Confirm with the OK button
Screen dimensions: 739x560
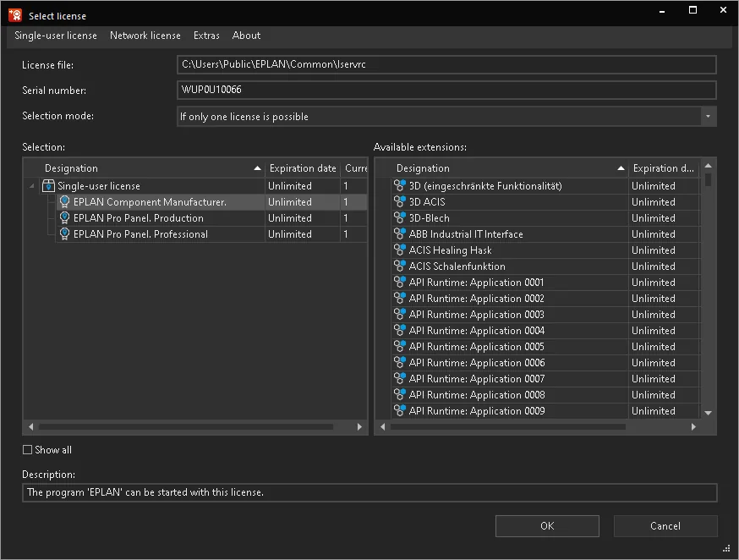547,525
